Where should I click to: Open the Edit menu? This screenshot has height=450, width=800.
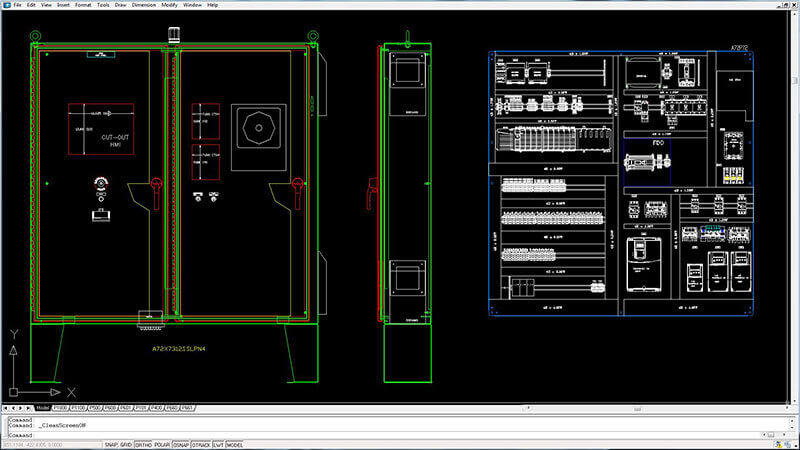(x=31, y=5)
